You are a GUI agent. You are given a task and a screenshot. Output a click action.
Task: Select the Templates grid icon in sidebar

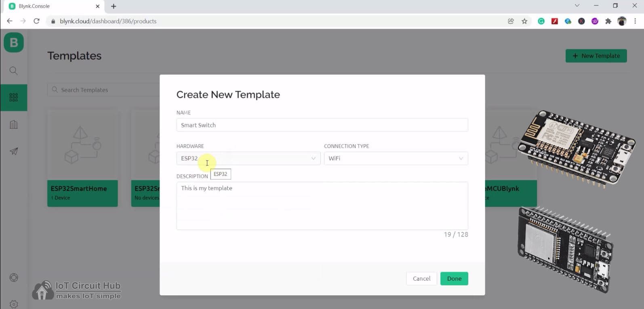point(14,97)
